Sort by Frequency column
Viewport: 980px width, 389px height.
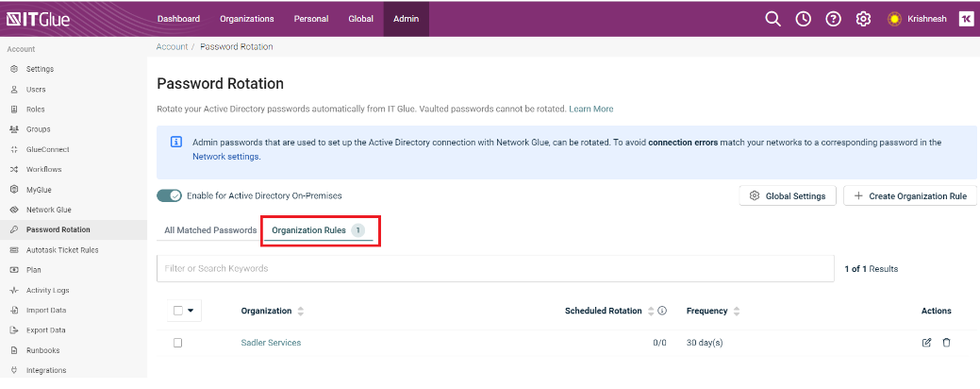pyautogui.click(x=737, y=311)
